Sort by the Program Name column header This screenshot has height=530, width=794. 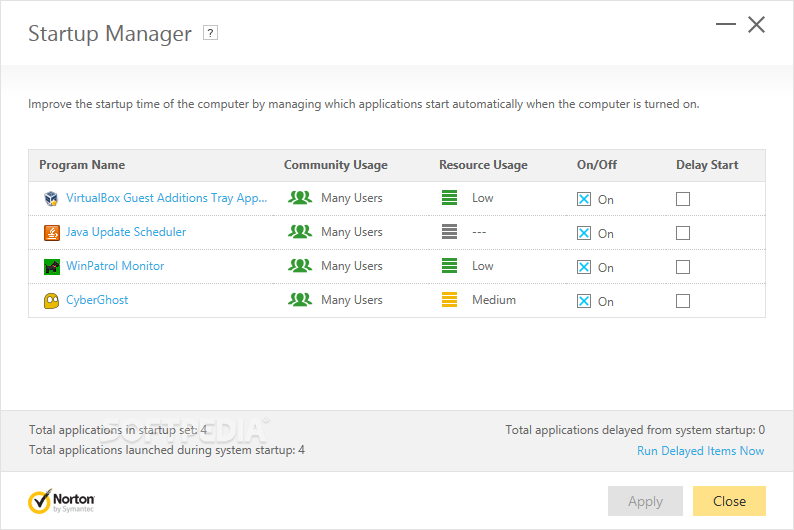coord(82,165)
